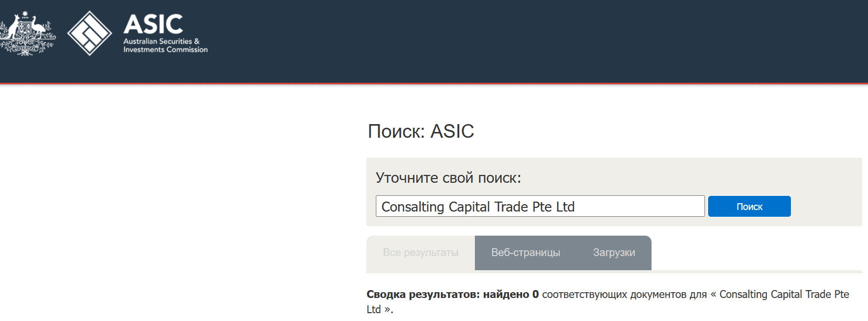The image size is (868, 321).
Task: Click the "Поиск: ASIC" page heading
Action: pos(421,131)
